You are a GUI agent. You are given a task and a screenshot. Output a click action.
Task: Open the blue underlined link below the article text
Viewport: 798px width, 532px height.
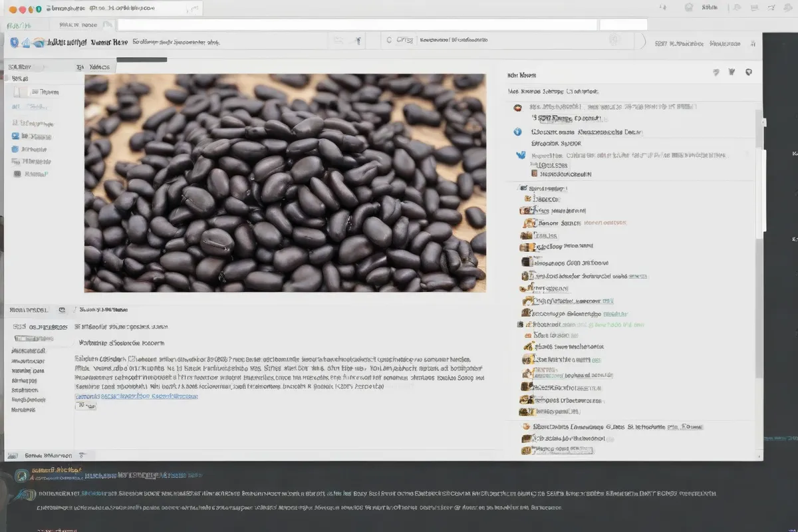click(136, 396)
